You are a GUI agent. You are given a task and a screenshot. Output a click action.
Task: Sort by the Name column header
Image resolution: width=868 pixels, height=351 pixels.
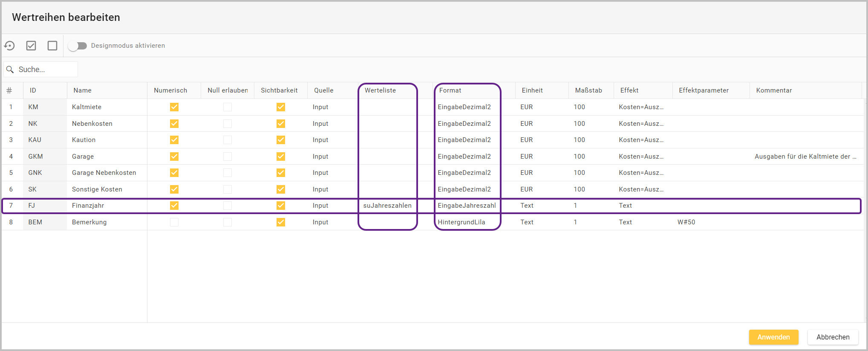[83, 90]
